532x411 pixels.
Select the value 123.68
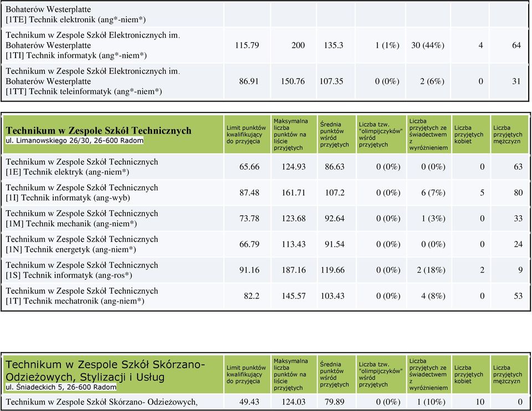coord(294,219)
